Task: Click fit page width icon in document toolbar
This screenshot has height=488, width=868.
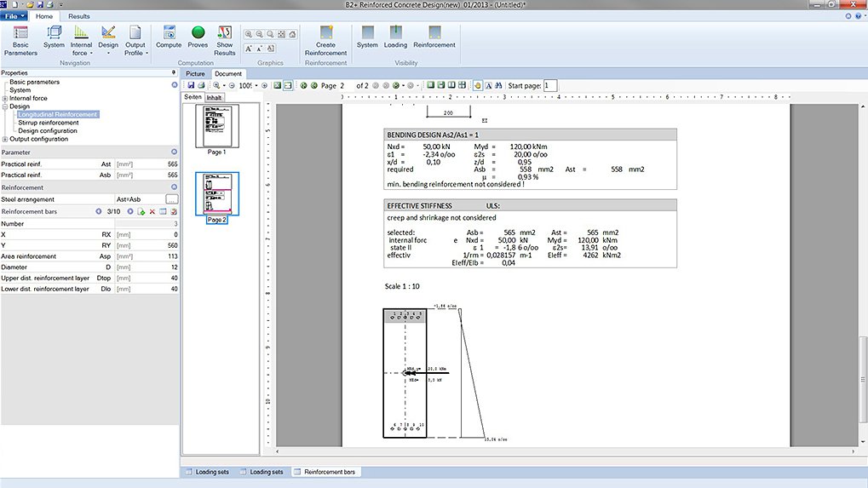Action: pyautogui.click(x=288, y=86)
